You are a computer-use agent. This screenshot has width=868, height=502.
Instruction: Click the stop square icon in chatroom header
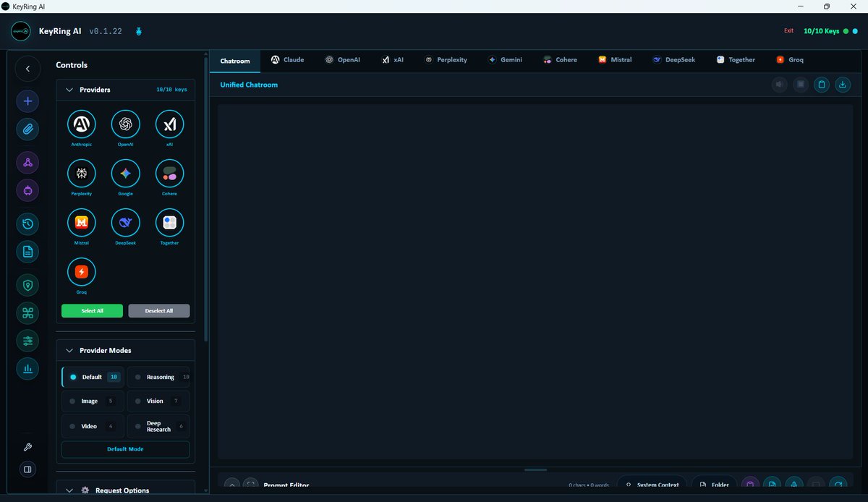coord(801,85)
